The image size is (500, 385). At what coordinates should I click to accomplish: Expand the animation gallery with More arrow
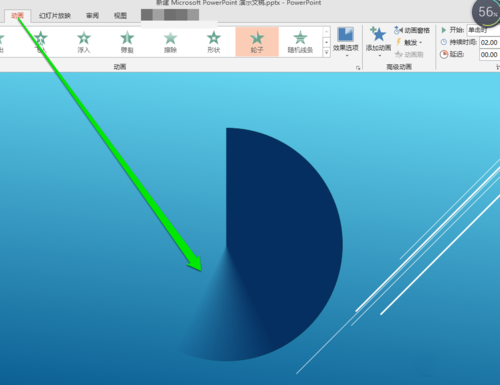pyautogui.click(x=326, y=52)
